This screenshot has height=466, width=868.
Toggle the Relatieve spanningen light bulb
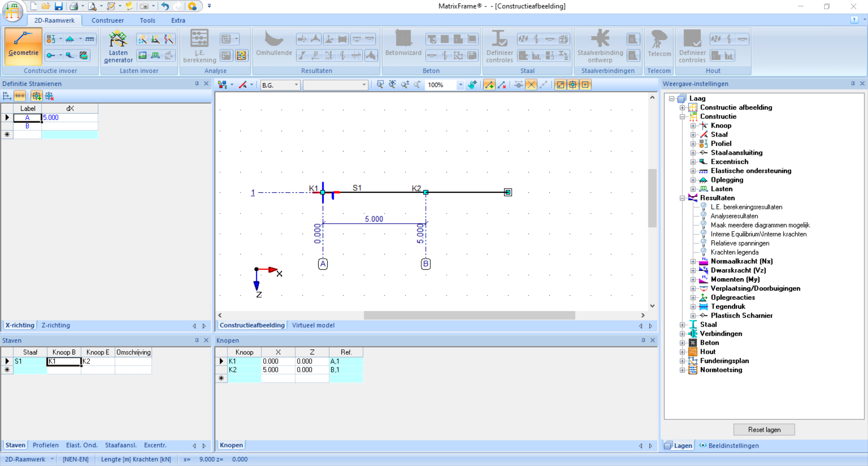click(703, 243)
